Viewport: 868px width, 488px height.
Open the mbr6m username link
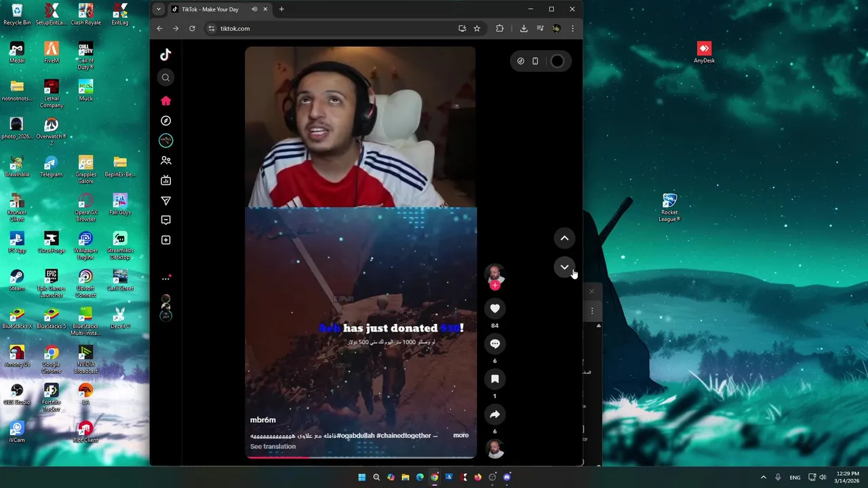(263, 420)
